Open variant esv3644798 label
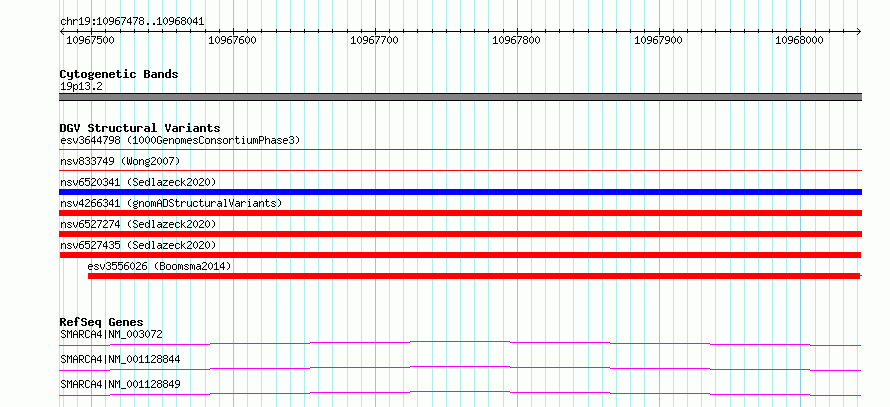890x407 pixels. (180, 140)
